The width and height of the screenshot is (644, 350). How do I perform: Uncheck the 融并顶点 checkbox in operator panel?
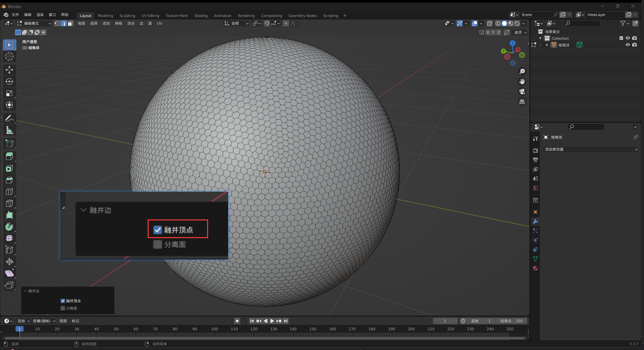63,301
